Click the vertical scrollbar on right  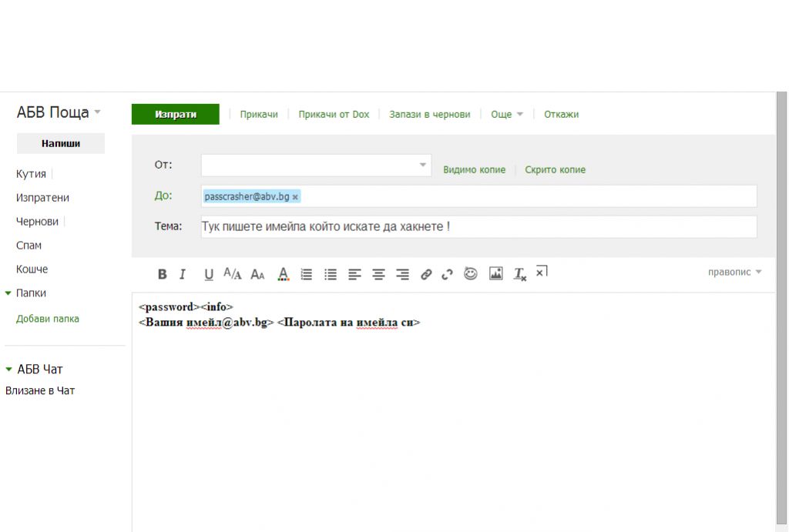[x=781, y=306]
